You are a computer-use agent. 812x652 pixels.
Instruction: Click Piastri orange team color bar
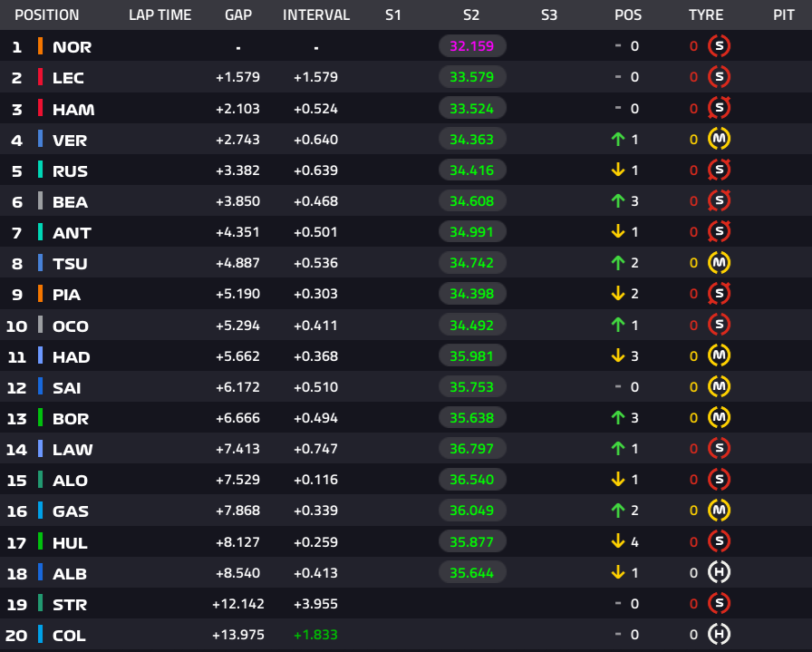[40, 294]
